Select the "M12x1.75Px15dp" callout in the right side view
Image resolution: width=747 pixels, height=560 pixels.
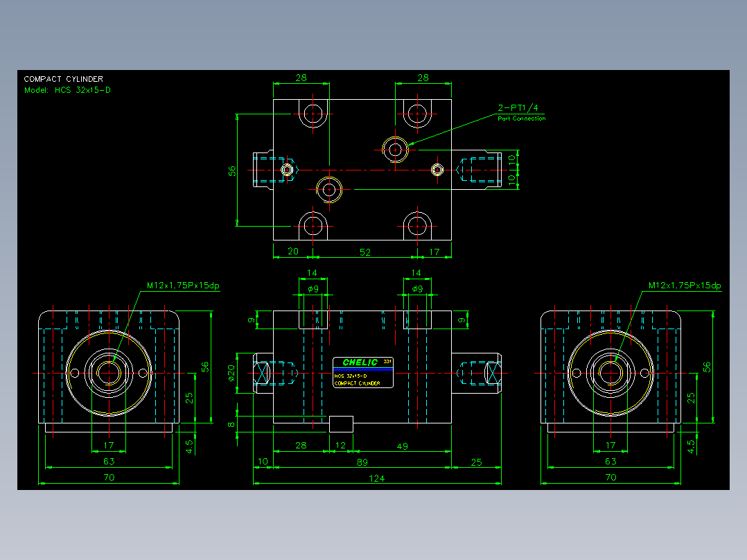[685, 286]
